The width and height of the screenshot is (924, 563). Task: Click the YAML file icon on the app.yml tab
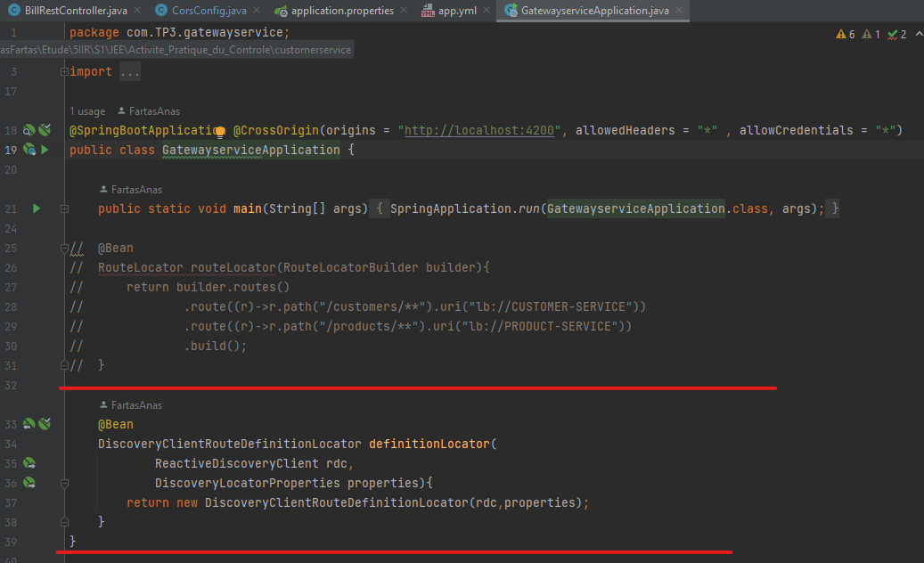click(428, 12)
